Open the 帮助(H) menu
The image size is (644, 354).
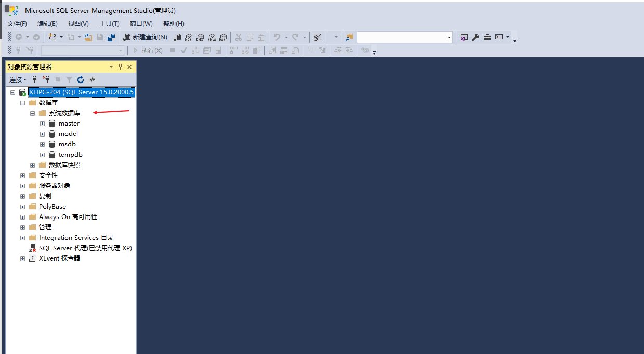point(174,24)
